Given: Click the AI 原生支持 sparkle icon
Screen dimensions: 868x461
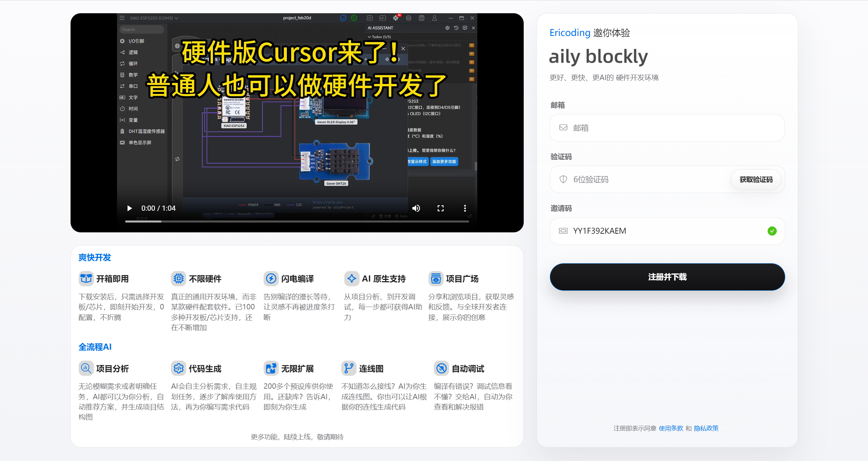Looking at the screenshot, I should coord(351,278).
